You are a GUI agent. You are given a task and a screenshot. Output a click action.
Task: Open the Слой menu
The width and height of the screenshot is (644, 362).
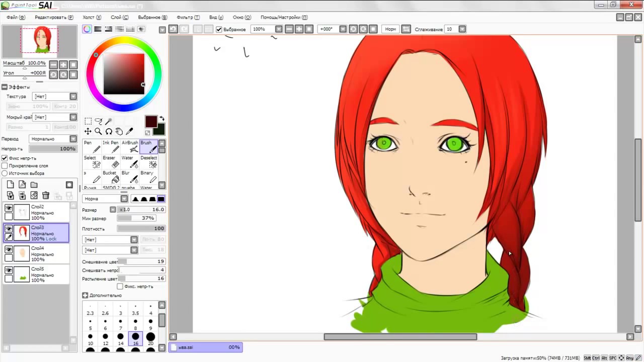point(119,17)
